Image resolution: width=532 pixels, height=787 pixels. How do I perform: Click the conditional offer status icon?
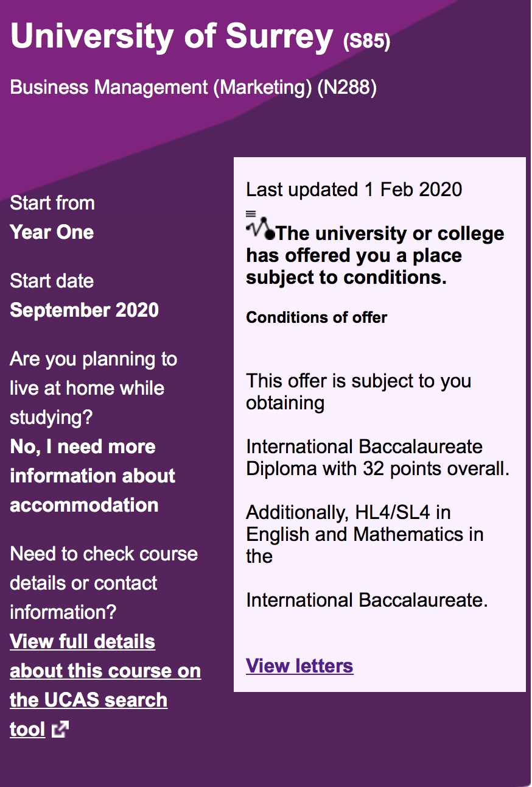tap(261, 225)
